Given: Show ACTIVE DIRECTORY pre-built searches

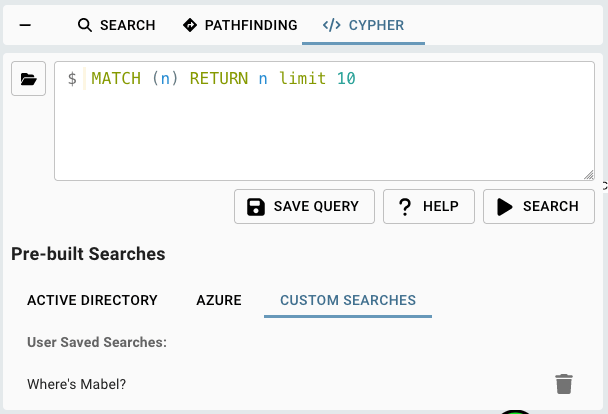Looking at the screenshot, I should [x=92, y=300].
